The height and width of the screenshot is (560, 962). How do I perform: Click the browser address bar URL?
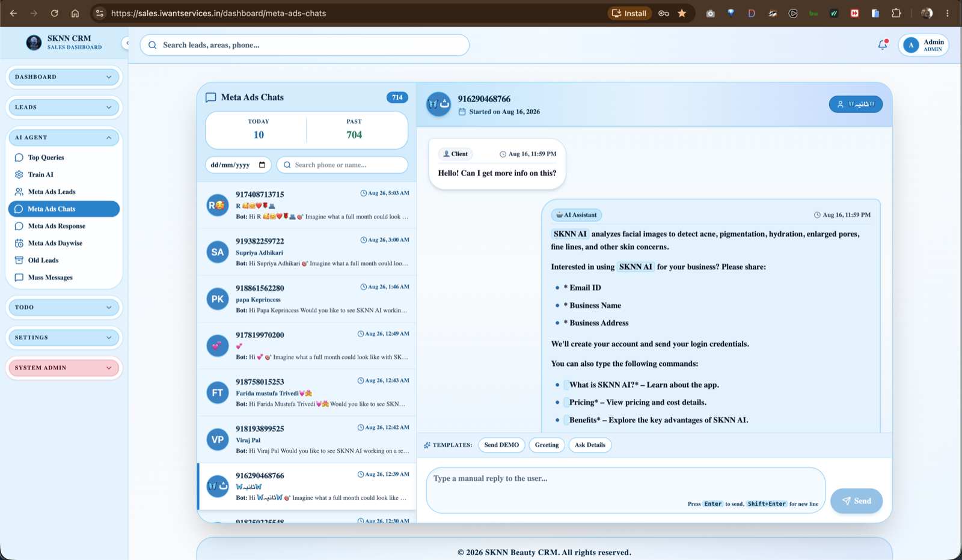(219, 13)
